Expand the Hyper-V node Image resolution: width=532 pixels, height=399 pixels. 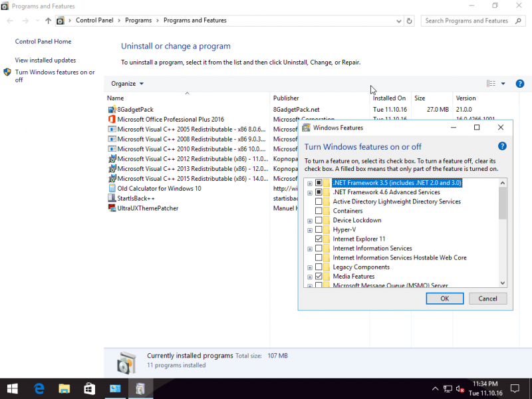point(310,230)
